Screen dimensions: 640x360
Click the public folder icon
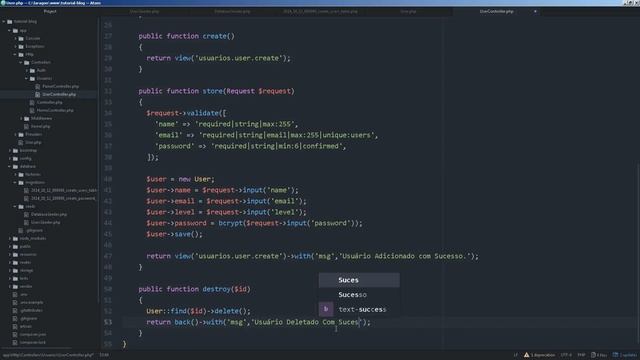pos(15,247)
